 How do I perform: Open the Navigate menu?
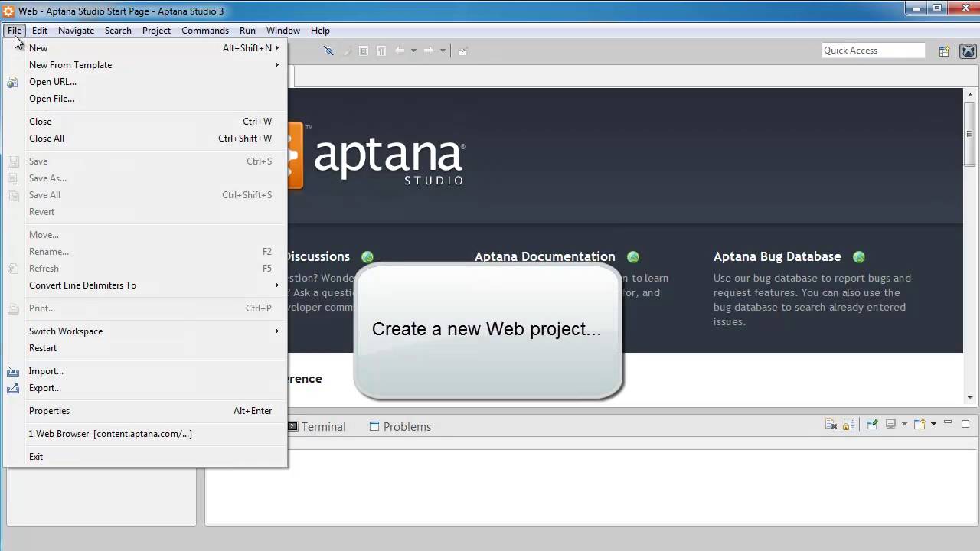coord(76,31)
